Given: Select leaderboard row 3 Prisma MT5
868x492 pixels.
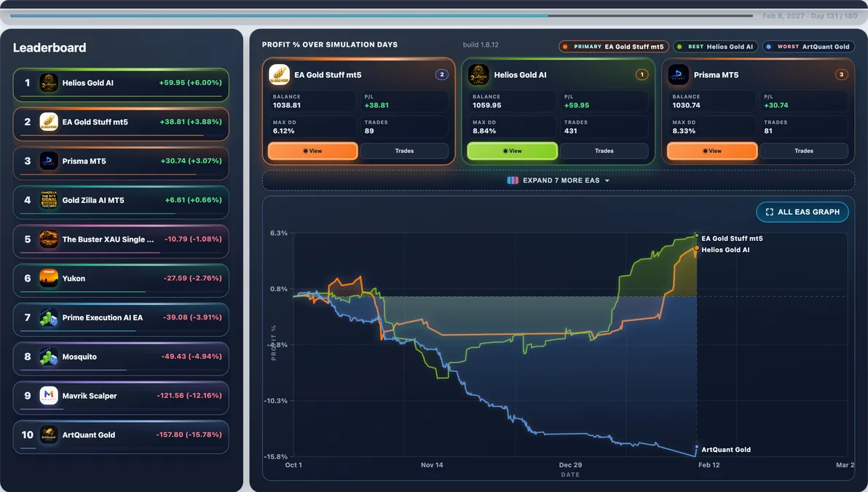Looking at the screenshot, I should [x=121, y=163].
